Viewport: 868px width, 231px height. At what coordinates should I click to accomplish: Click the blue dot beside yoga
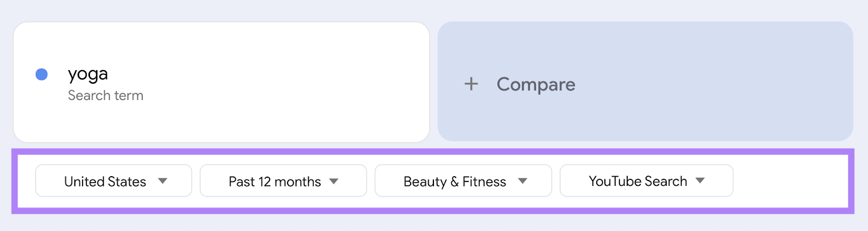[x=42, y=74]
